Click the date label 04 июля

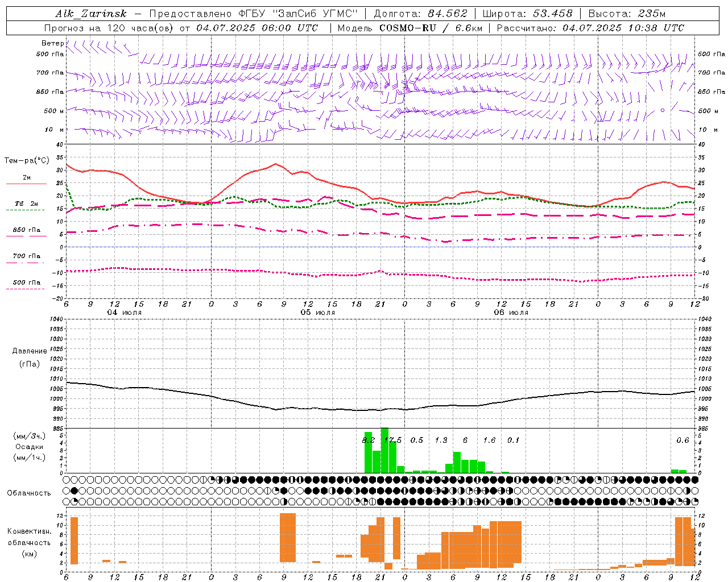[x=125, y=313]
